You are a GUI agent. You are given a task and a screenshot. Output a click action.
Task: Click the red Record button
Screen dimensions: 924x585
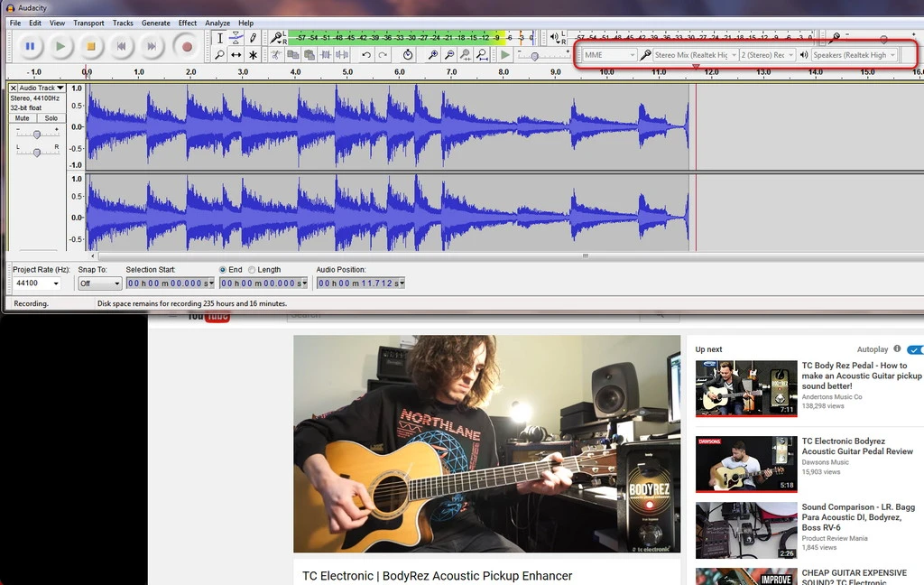187,46
